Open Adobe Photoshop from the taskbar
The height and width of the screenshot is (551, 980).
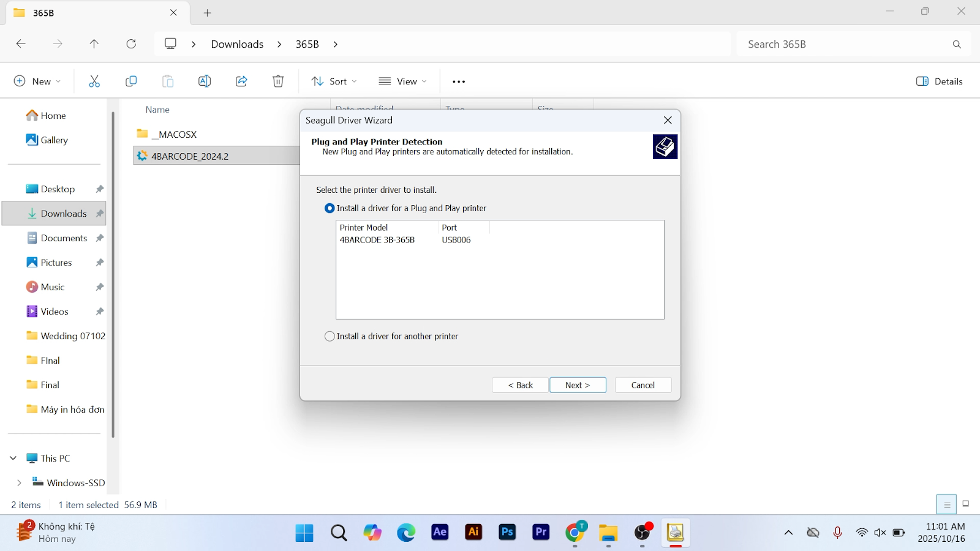click(507, 533)
